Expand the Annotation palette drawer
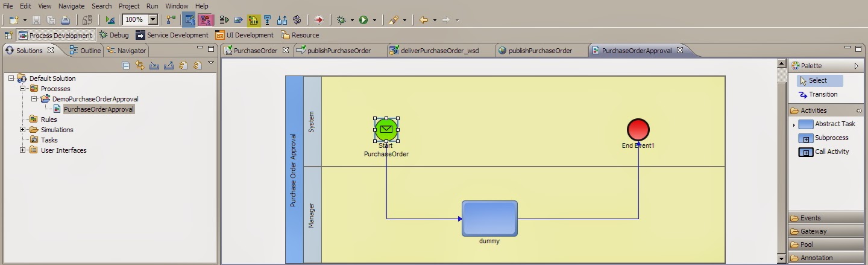The height and width of the screenshot is (265, 868). pyautogui.click(x=826, y=258)
